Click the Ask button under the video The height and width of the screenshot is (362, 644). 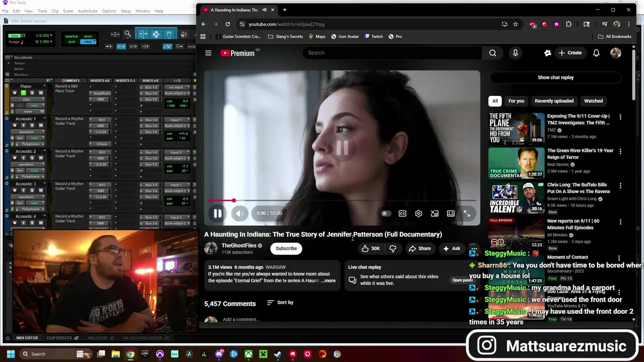[x=451, y=248]
